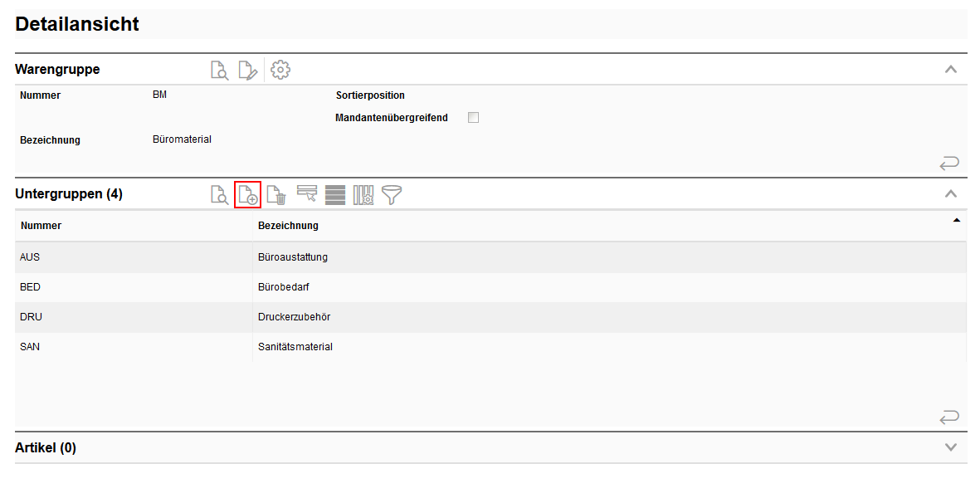Delete the selected Untergruppe via trash icon
The height and width of the screenshot is (498, 980).
[x=276, y=195]
